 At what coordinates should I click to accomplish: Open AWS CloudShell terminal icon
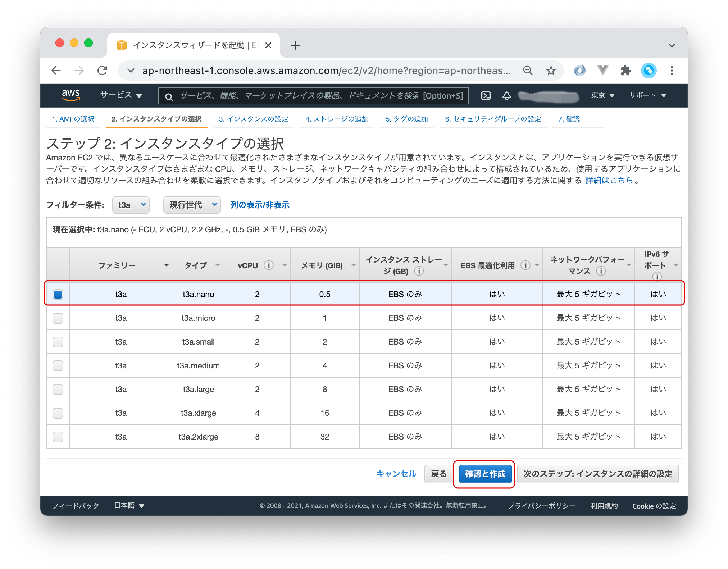(x=486, y=96)
